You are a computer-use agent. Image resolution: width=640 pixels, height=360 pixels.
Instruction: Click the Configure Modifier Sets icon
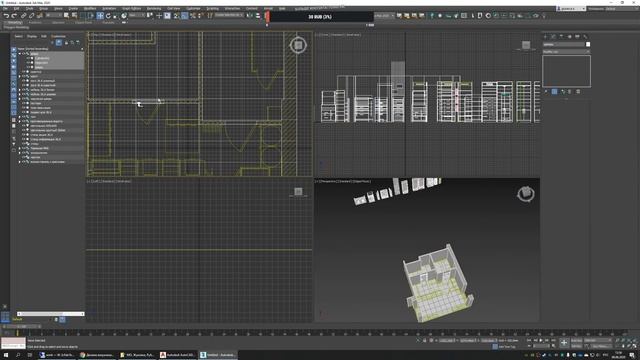pos(578,92)
